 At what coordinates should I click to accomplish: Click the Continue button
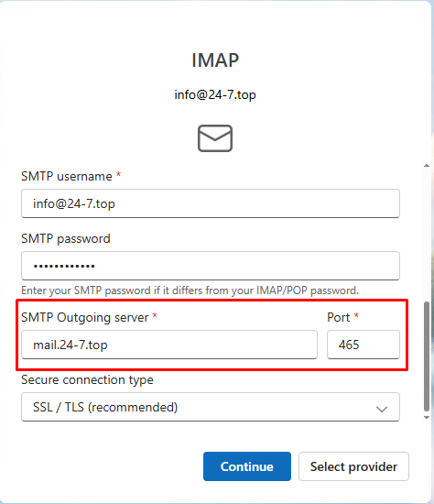point(247,466)
